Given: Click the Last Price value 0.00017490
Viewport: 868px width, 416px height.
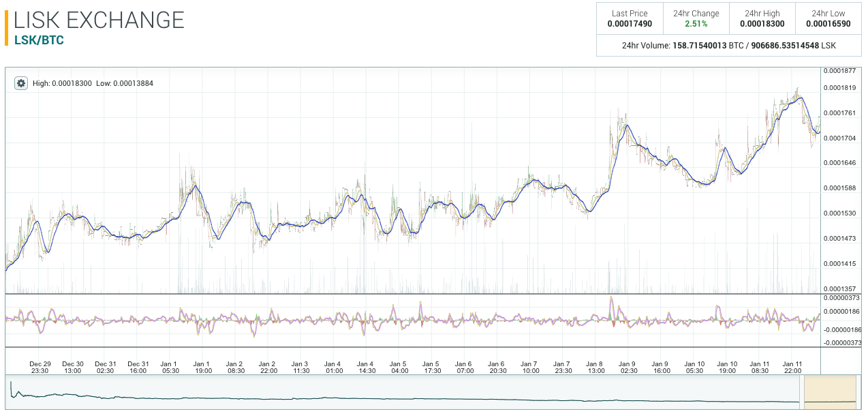Looking at the screenshot, I should coord(630,24).
